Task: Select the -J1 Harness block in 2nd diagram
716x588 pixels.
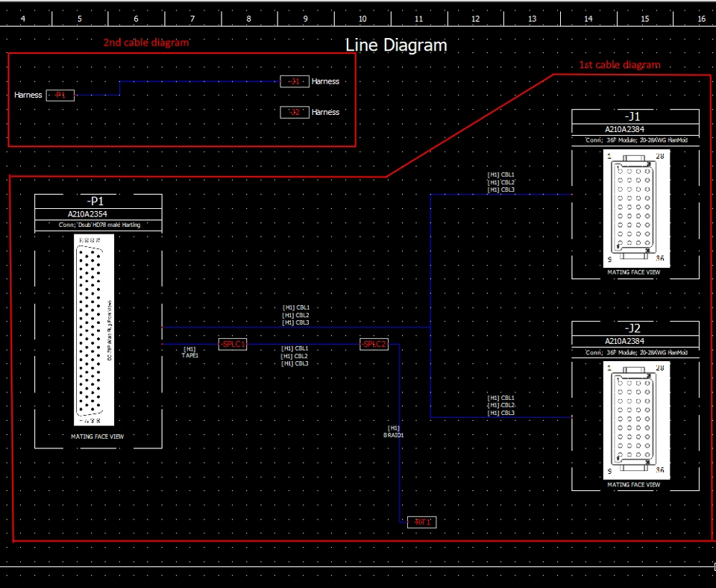Action: click(295, 81)
